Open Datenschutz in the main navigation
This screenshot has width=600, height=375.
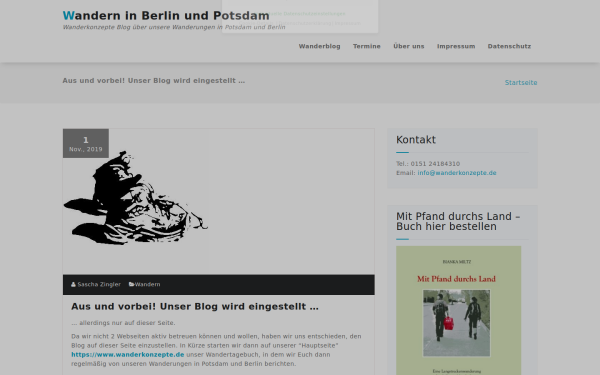point(509,46)
